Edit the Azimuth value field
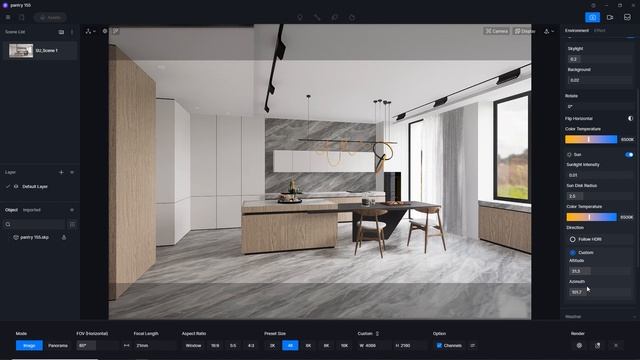 pos(600,292)
